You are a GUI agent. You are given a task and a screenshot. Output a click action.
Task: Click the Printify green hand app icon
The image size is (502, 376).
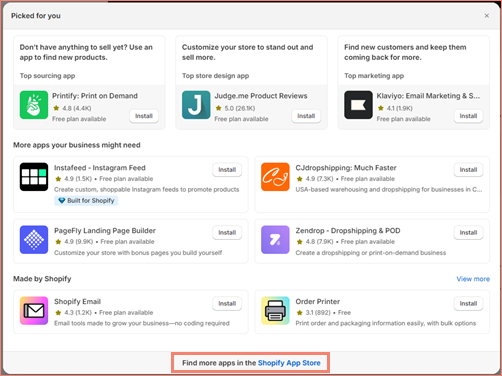34,105
